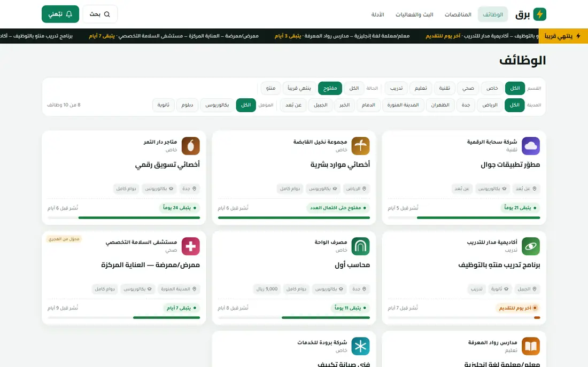
Task: Open شركة سحابة الرقمية cloud logo
Action: pyautogui.click(x=531, y=146)
